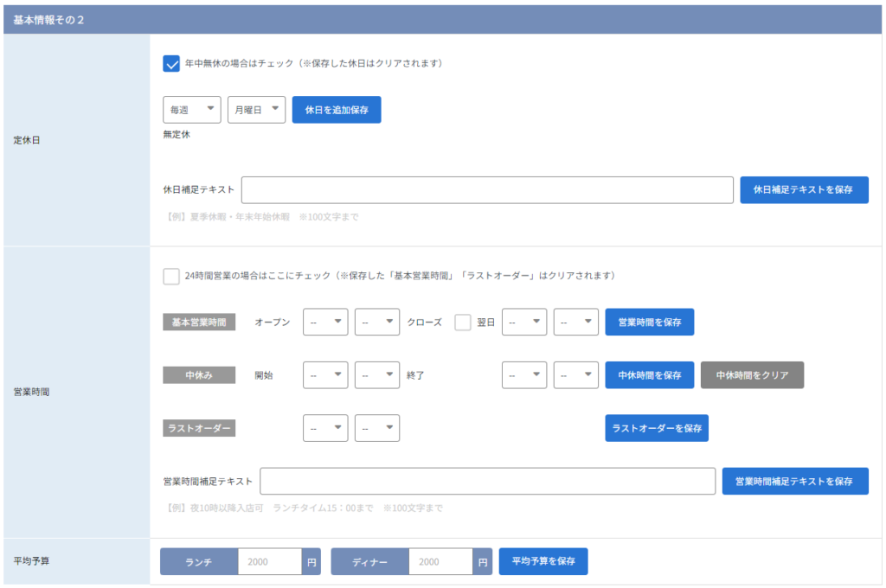This screenshot has height=588, width=886.
Task: Click the ランチ label
Action: tap(199, 562)
